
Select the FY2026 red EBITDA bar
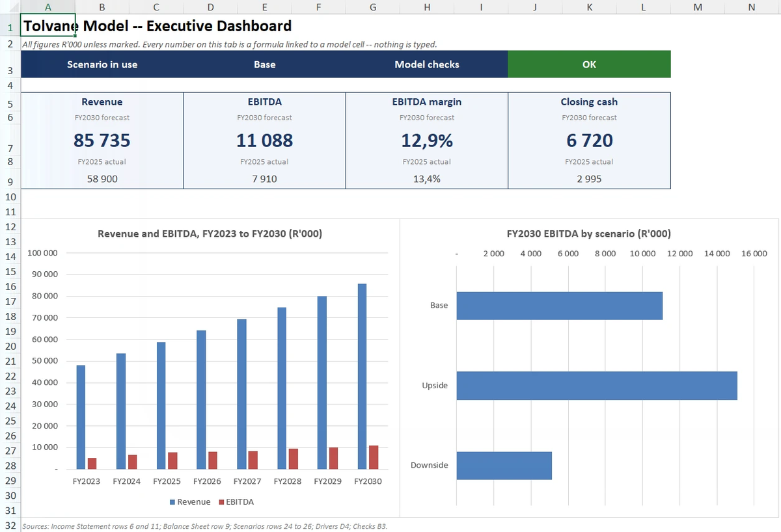click(x=213, y=460)
